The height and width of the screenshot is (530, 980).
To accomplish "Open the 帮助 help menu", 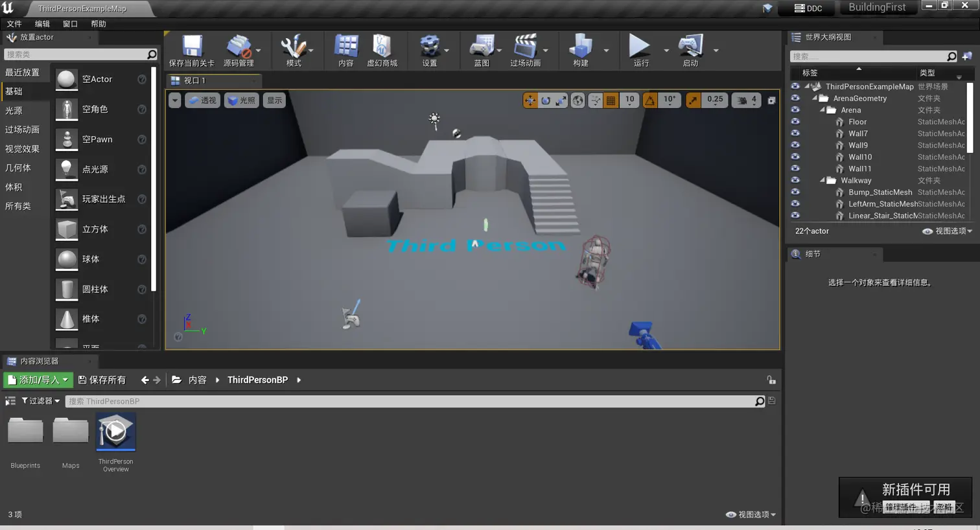I will tap(99, 24).
